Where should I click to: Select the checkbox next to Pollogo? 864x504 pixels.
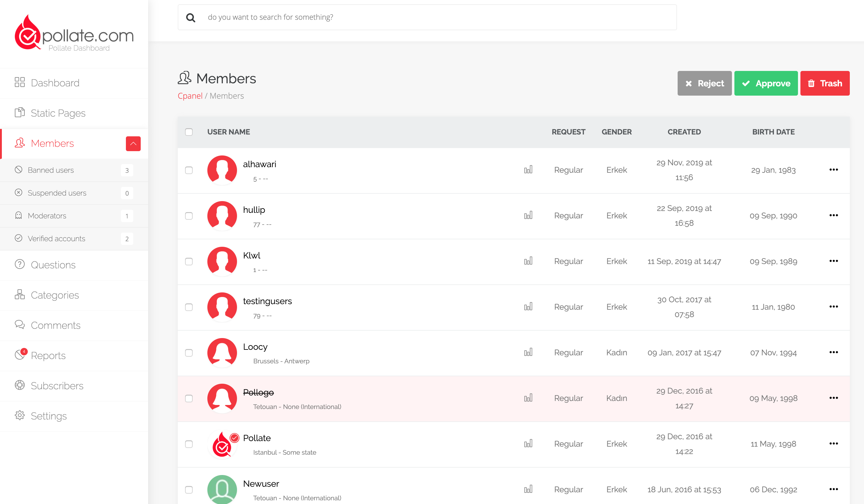tap(189, 399)
